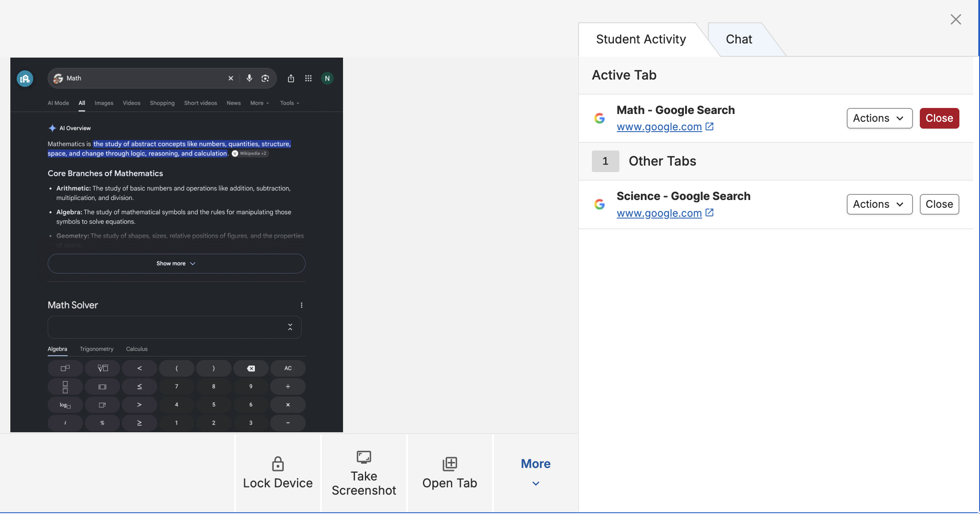Click the 'Science - Google Search' title text
Viewport: 980px width, 514px height.
tap(683, 196)
